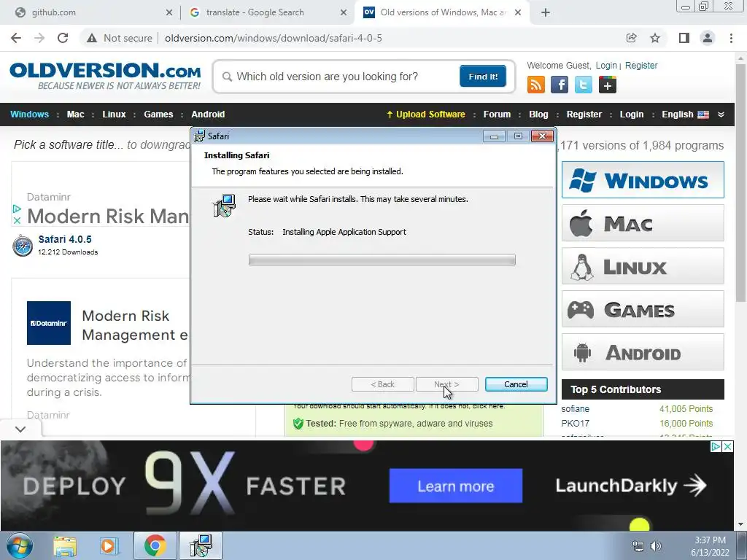The width and height of the screenshot is (747, 560).
Task: Share this page via share icon
Action: click(x=631, y=38)
